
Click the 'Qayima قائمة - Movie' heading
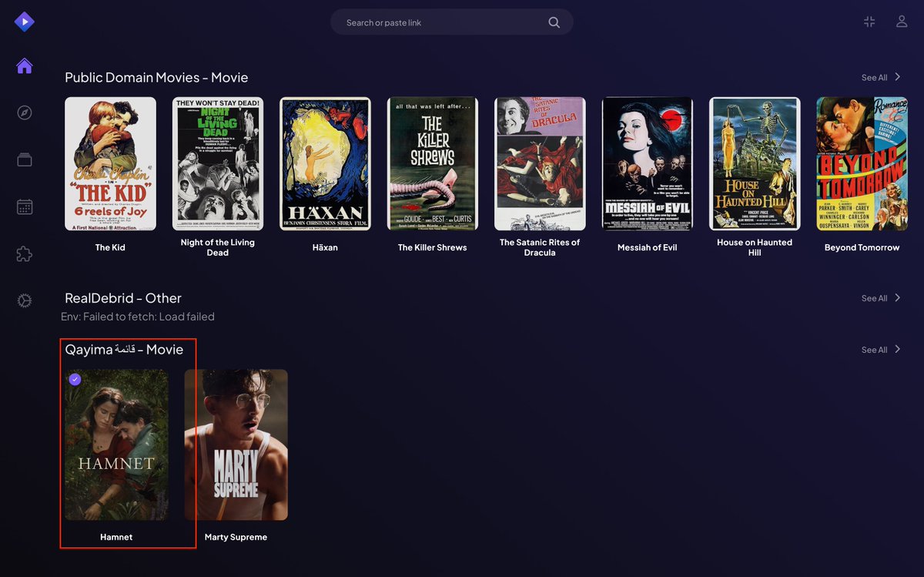coord(124,350)
